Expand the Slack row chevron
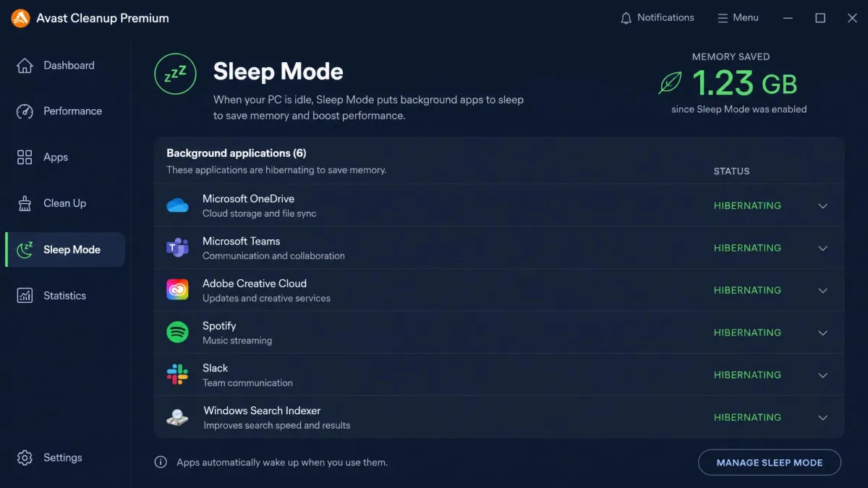Screen dimensions: 868x488 [822, 375]
